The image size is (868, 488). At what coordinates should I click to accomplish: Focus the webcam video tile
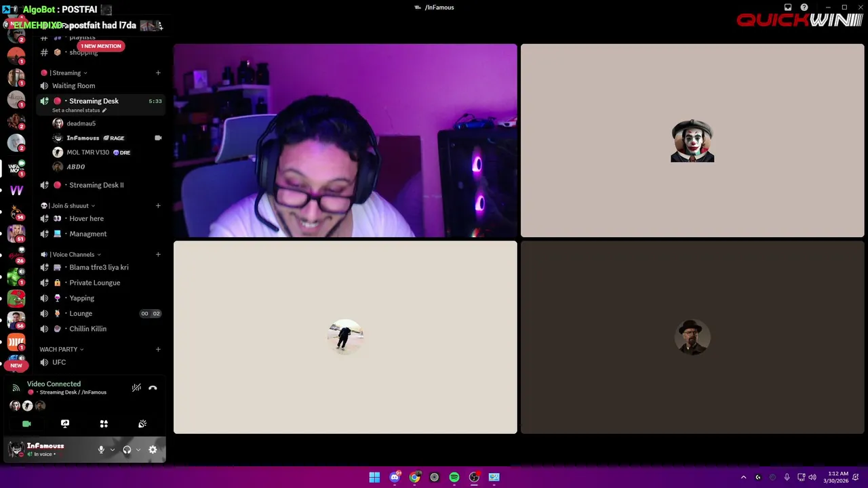(x=345, y=140)
